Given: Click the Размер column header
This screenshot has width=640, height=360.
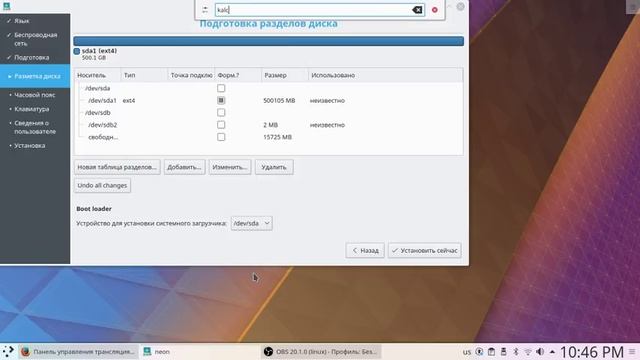Looking at the screenshot, I should coord(285,75).
